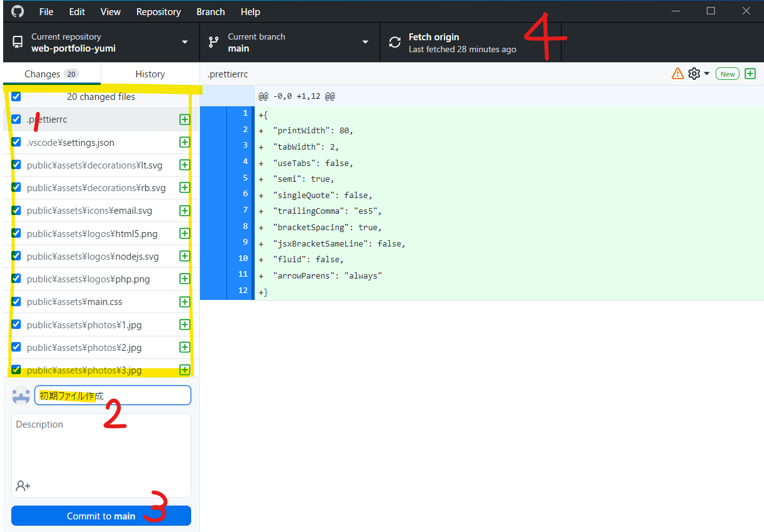Screen dimensions: 764x532
Task: Click diff line number 12
Action: 243,291
